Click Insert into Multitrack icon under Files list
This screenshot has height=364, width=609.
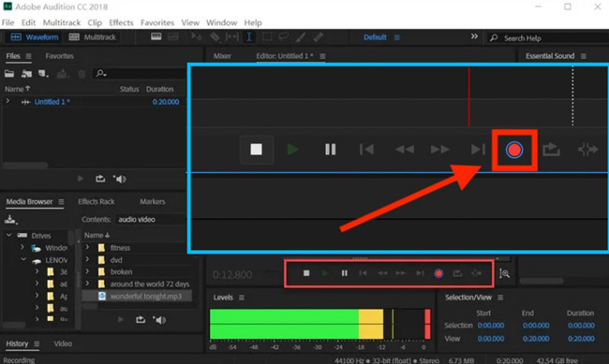(x=100, y=179)
